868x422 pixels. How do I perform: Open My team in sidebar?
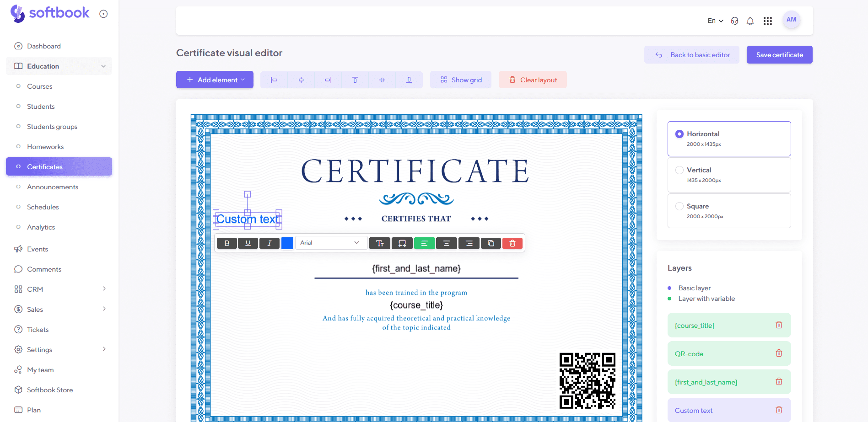(x=59, y=370)
